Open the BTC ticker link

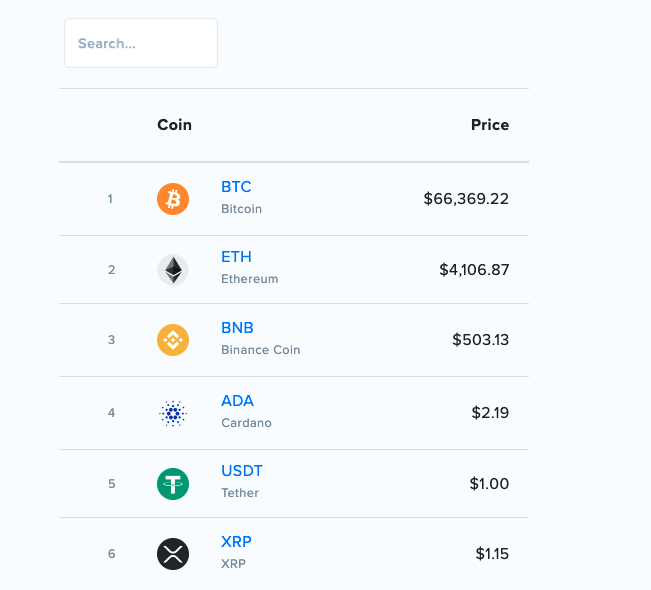[236, 187]
